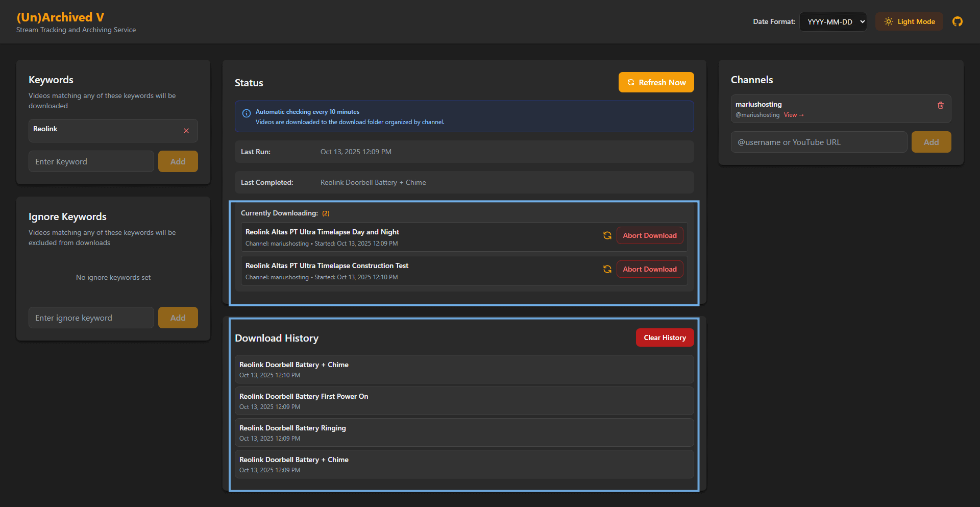Click the info icon in automatic checking banner
The image size is (980, 507).
[x=246, y=113]
